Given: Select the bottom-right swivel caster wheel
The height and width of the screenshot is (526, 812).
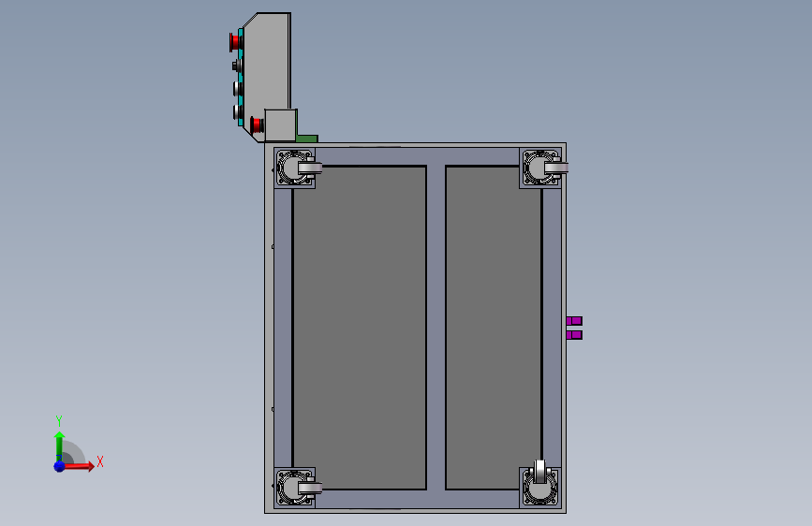Looking at the screenshot, I should pos(540,483).
